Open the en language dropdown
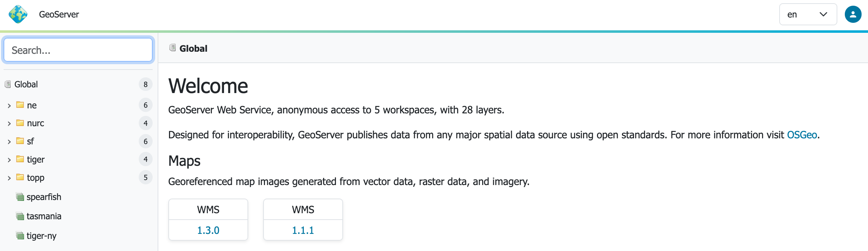This screenshot has height=251, width=868. (808, 14)
